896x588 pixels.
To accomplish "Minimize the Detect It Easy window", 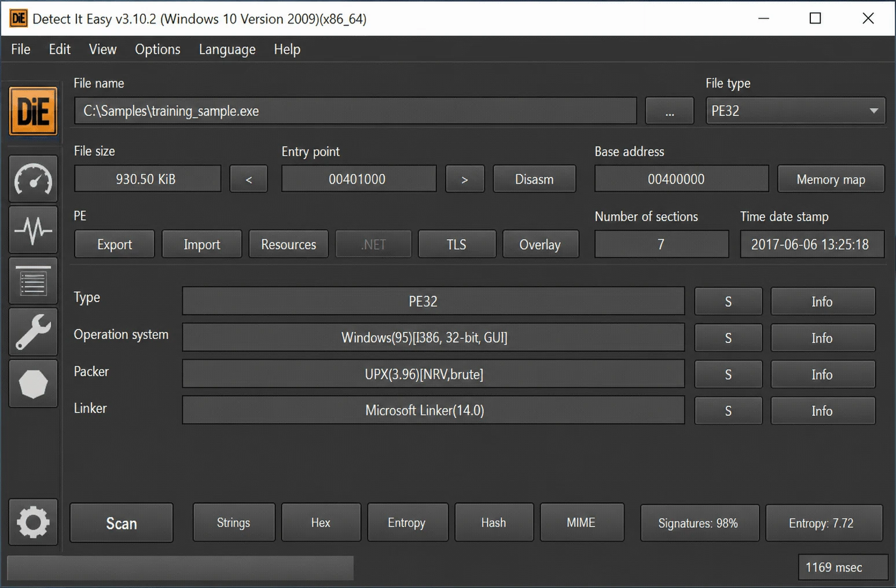I will pos(763,19).
